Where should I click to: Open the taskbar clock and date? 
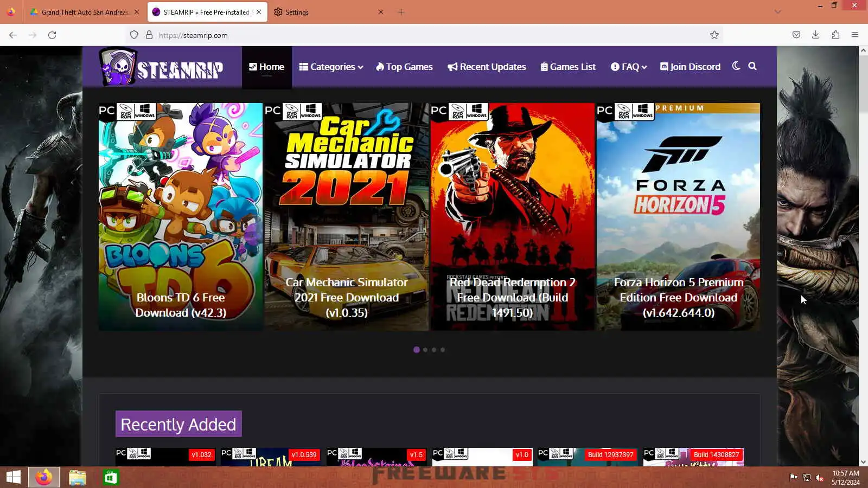tap(846, 478)
